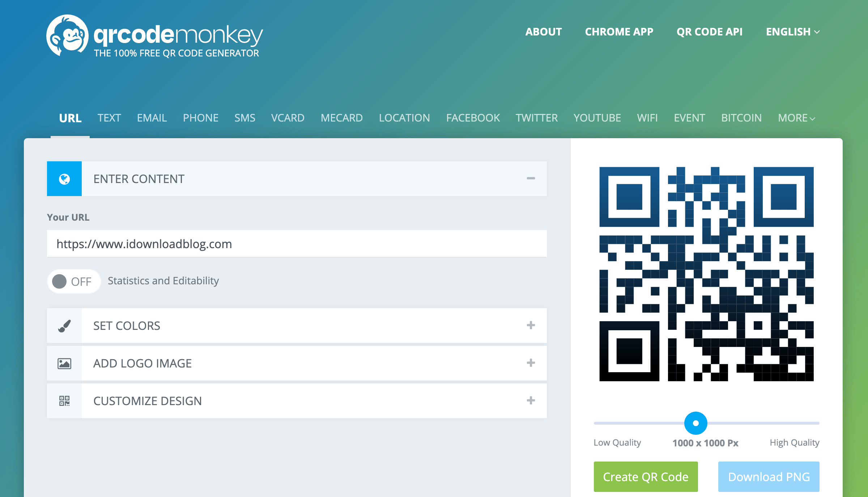Image resolution: width=868 pixels, height=497 pixels.
Task: Click the plus icon on Add Logo Image row
Action: coord(531,363)
